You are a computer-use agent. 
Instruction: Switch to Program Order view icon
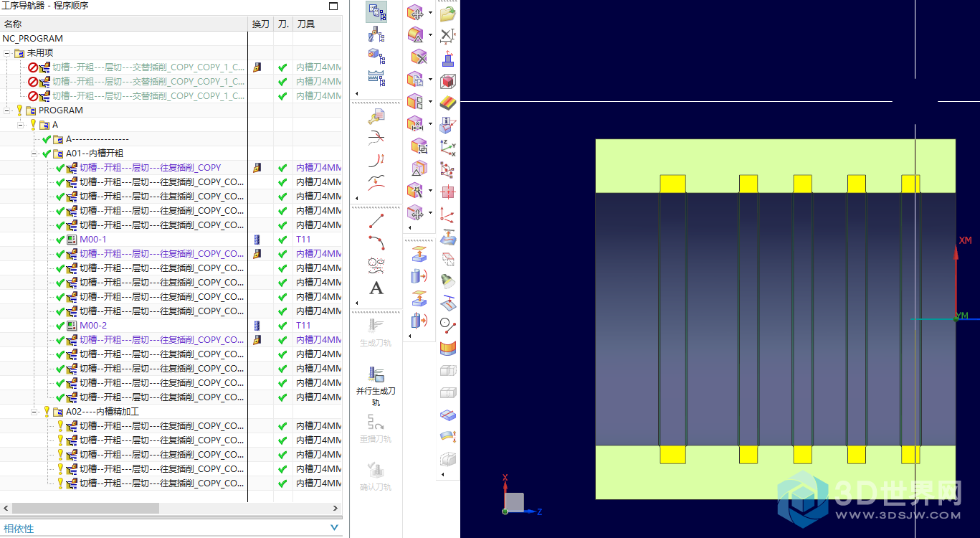tap(376, 12)
